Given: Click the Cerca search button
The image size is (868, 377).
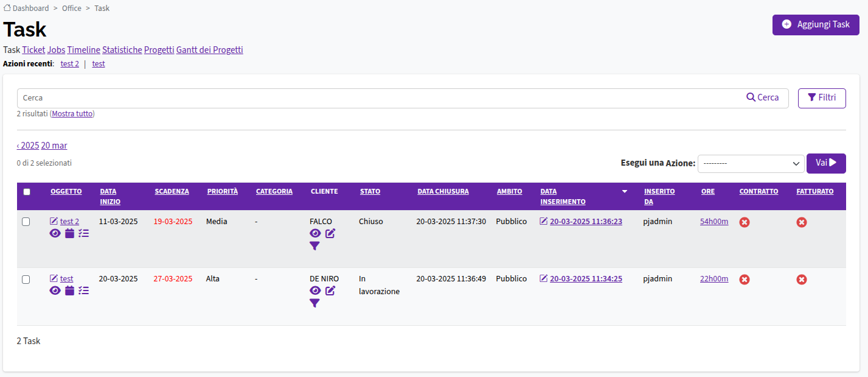Looking at the screenshot, I should coord(763,97).
